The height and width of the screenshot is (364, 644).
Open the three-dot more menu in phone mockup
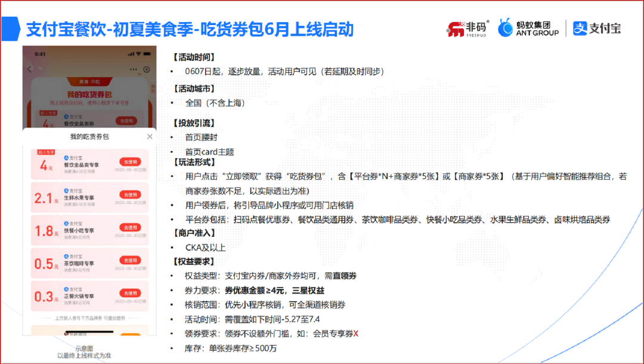click(134, 69)
